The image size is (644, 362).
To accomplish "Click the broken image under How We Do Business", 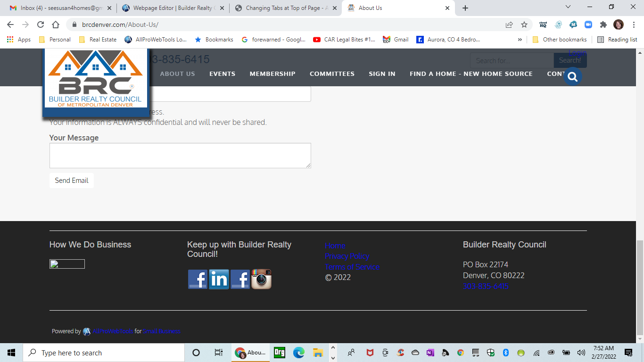I will pos(67,264).
